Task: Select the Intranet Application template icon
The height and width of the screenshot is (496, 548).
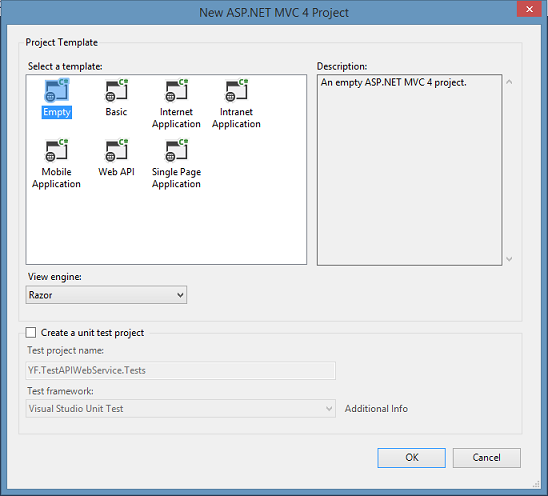Action: pos(237,90)
